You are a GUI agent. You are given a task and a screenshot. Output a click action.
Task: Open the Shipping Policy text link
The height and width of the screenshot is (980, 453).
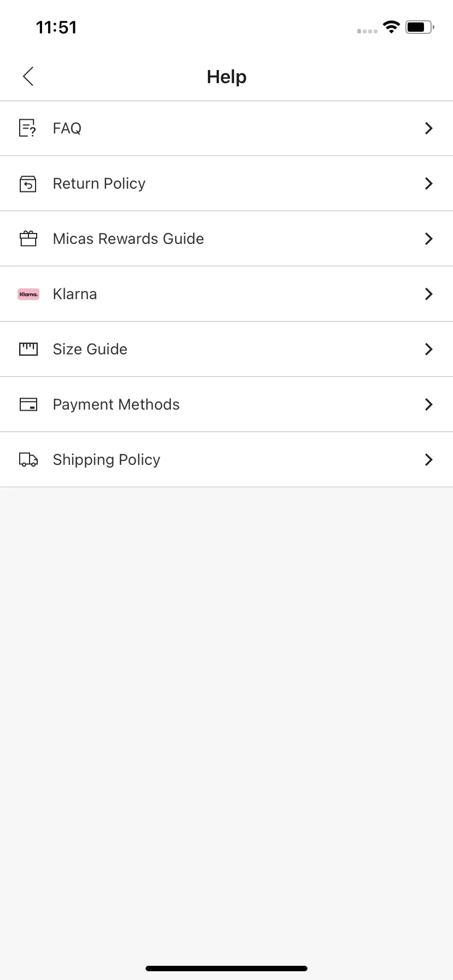click(x=107, y=460)
